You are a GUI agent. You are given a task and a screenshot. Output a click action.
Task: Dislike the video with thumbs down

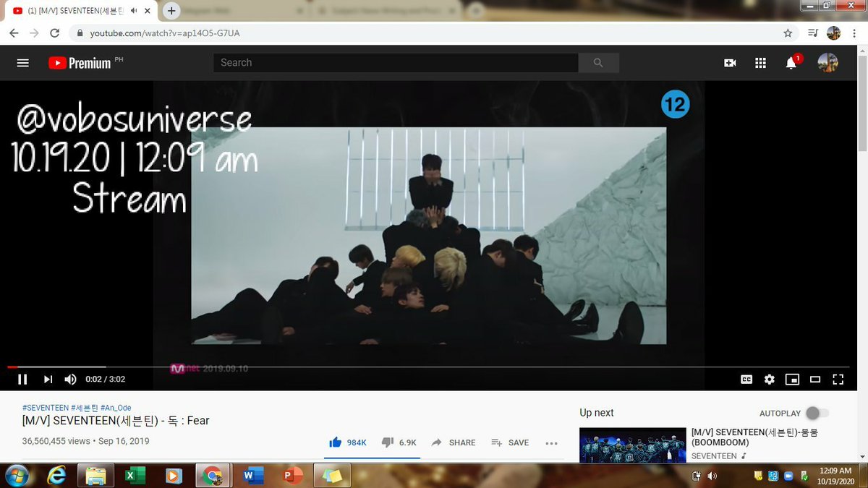coord(399,442)
